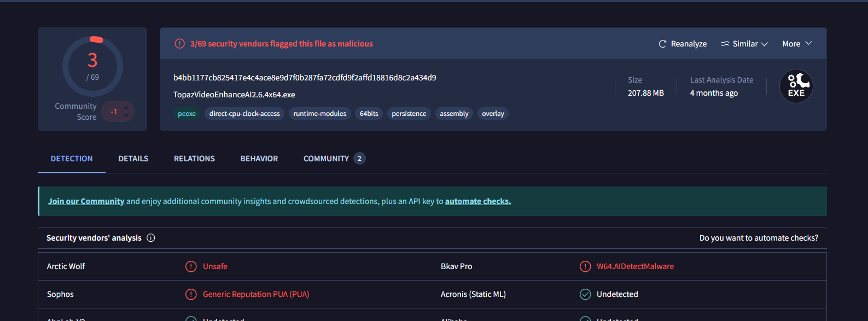Click the Similar wavy lines icon
Image resolution: width=868 pixels, height=321 pixels.
click(725, 44)
